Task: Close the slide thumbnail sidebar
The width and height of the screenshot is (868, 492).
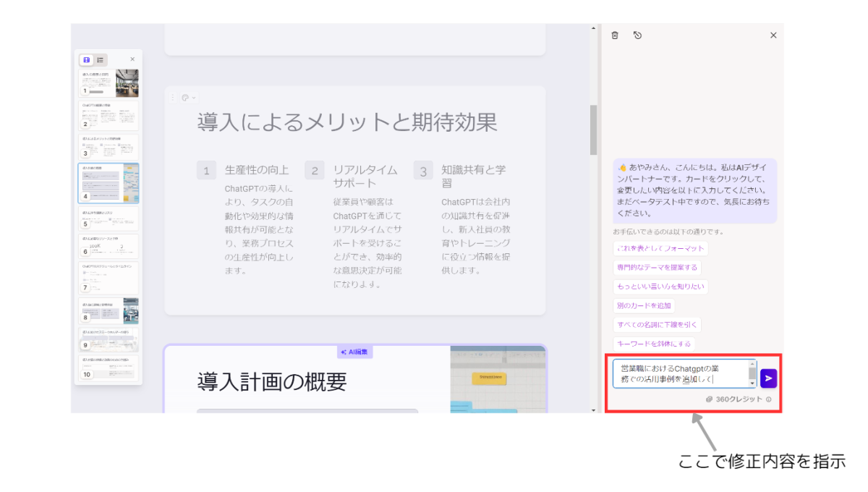Action: pos(132,59)
